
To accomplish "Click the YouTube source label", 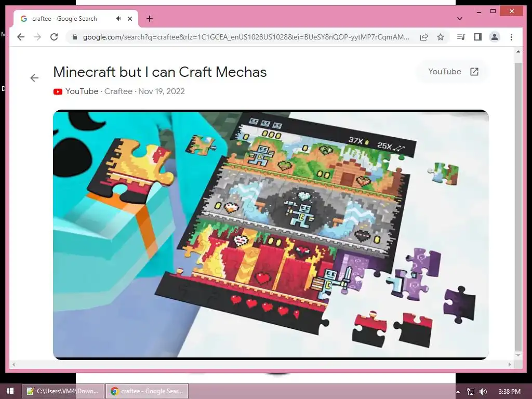I will coord(82,91).
